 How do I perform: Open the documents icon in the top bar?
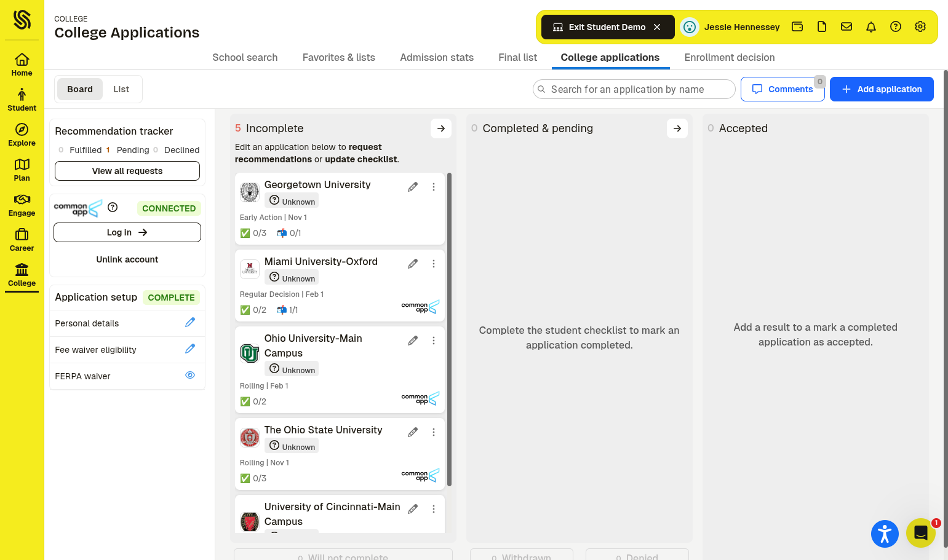point(822,26)
